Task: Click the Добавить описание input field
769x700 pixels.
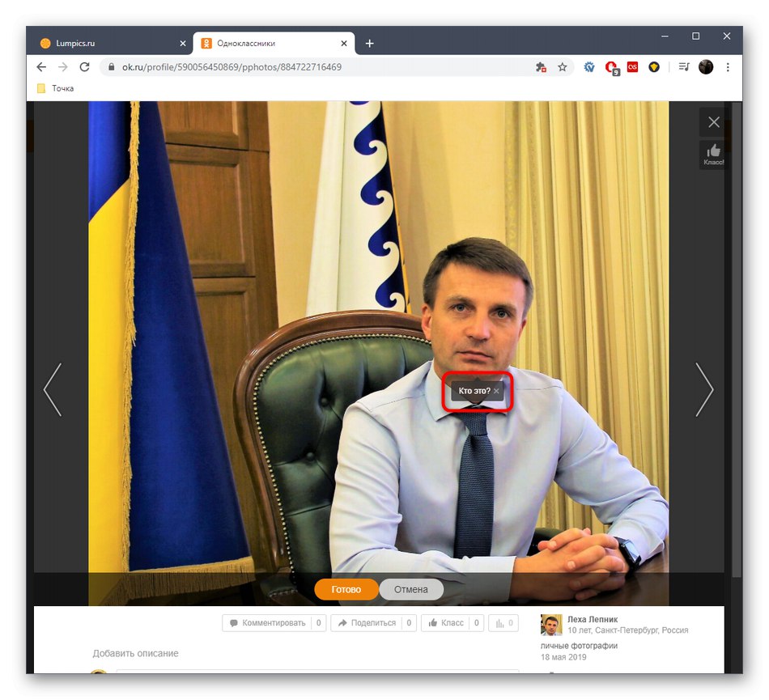Action: (x=137, y=653)
